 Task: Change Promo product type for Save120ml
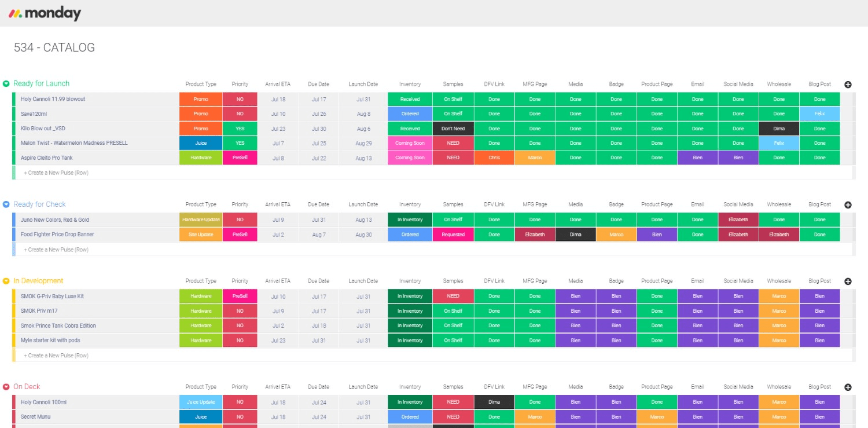(x=201, y=114)
